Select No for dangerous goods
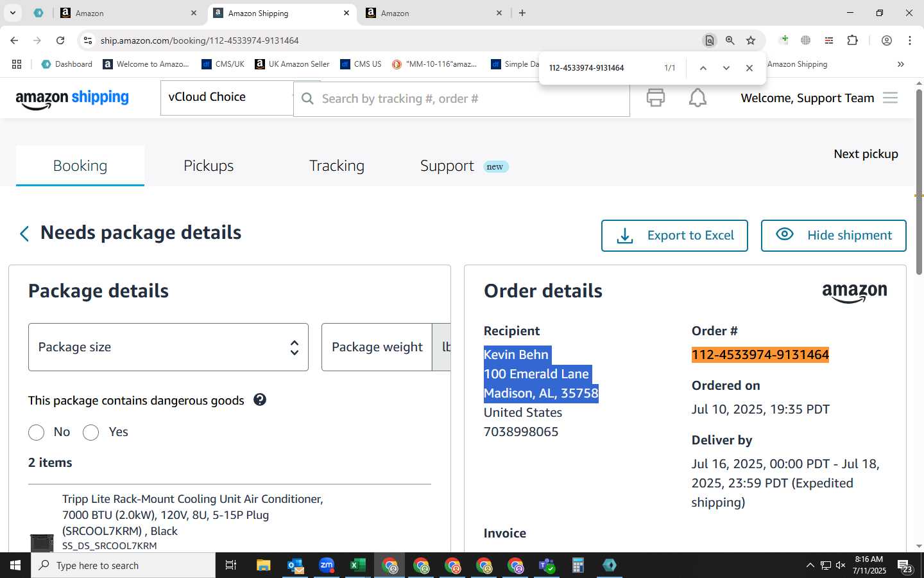The image size is (924, 578). coord(36,432)
